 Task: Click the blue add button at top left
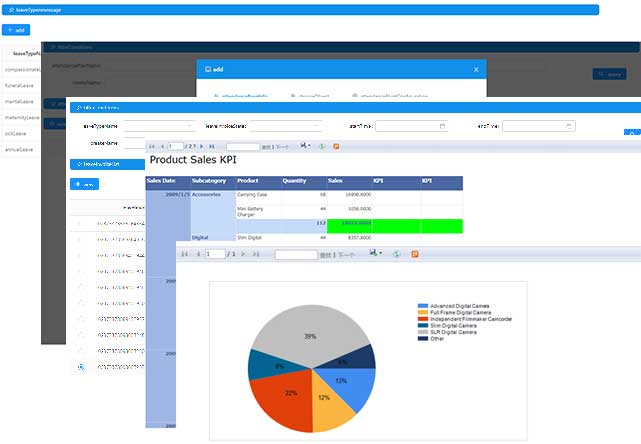(x=17, y=31)
